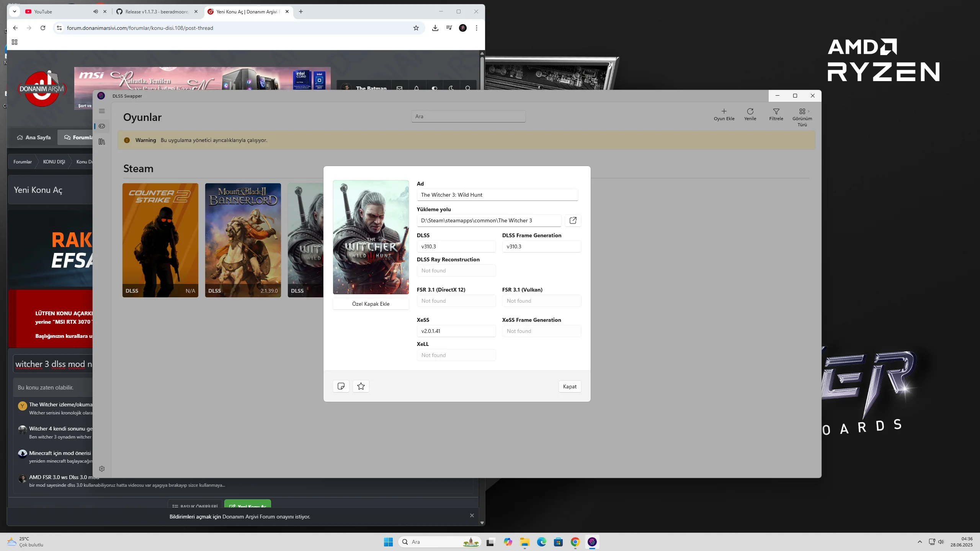Open the Library icon in sidebar
The width and height of the screenshot is (980, 551).
click(102, 142)
